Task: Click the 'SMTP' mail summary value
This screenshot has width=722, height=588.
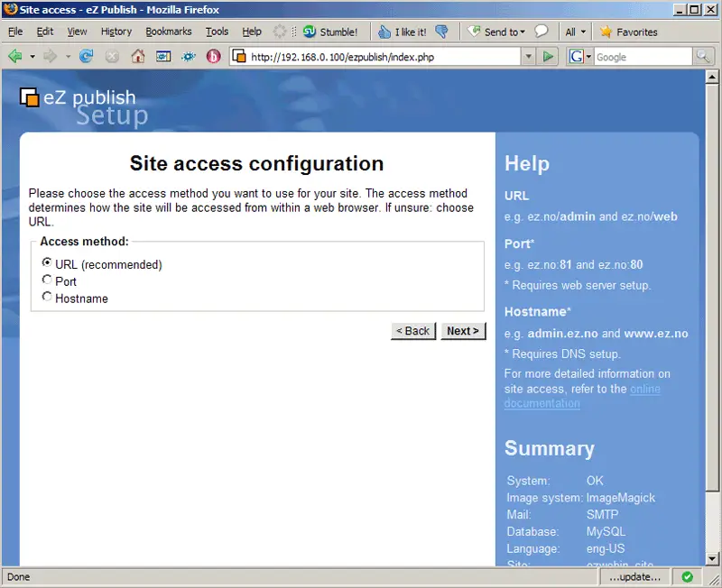Action: (602, 514)
